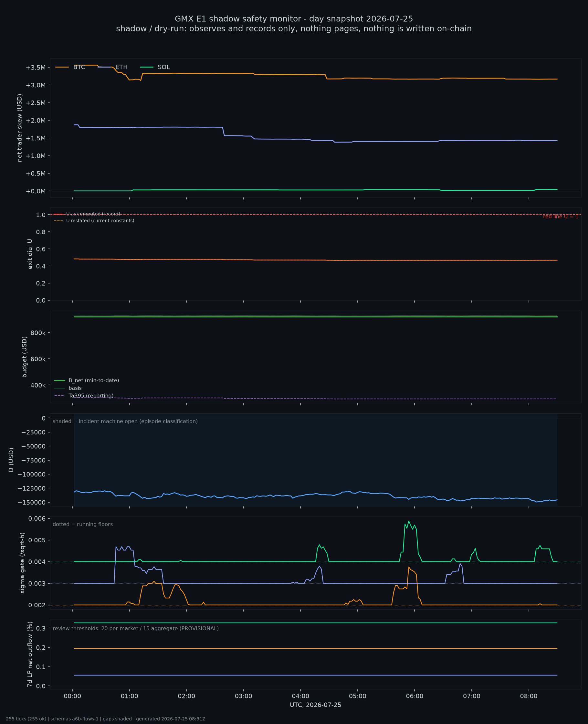The height and width of the screenshot is (724, 588).
Task: Click the review thresholds PROVISIONAL note
Action: [x=135, y=628]
